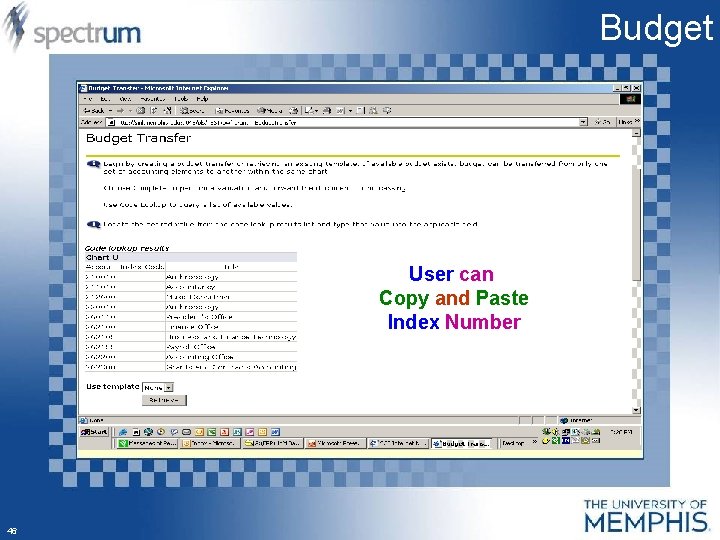The image size is (720, 540).
Task: Click the IE Back button
Action: point(94,111)
